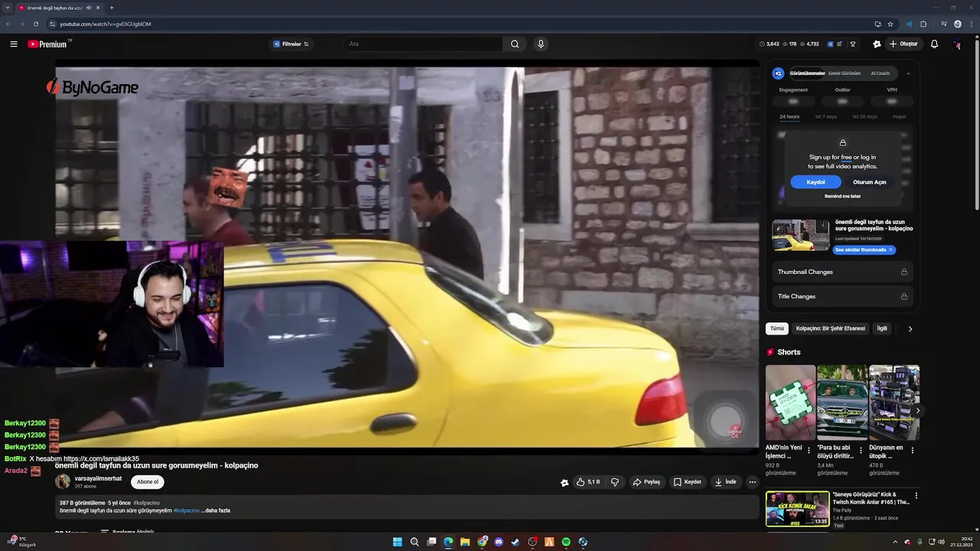Open the Filtreler filter button
The height and width of the screenshot is (551, 980).
(291, 44)
